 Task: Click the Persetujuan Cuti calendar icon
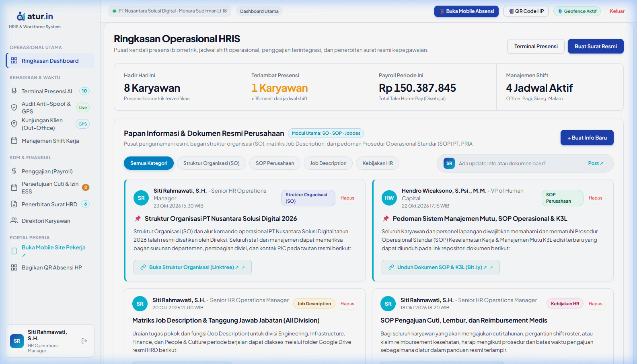14,187
